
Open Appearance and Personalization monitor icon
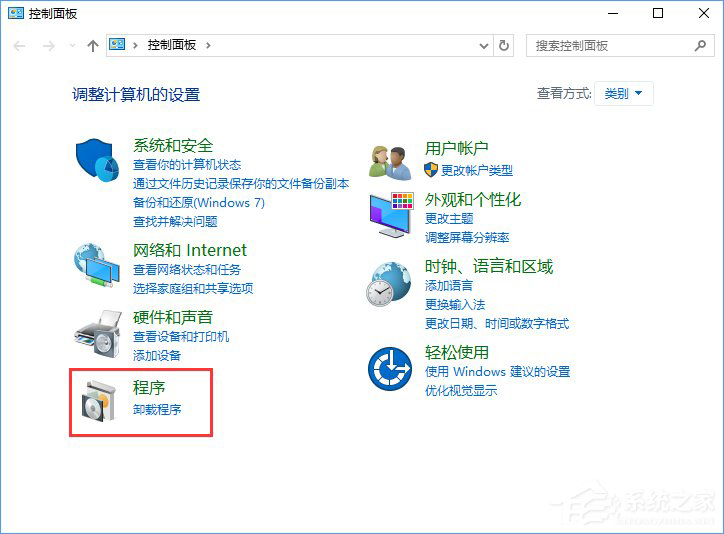(x=390, y=213)
